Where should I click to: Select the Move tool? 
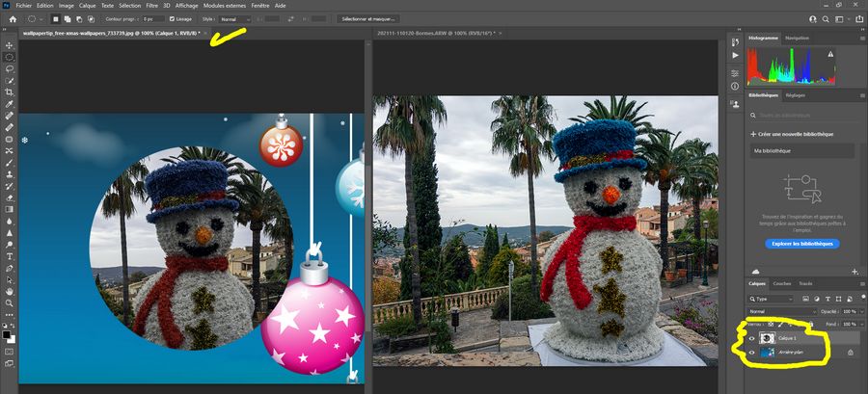(10, 45)
